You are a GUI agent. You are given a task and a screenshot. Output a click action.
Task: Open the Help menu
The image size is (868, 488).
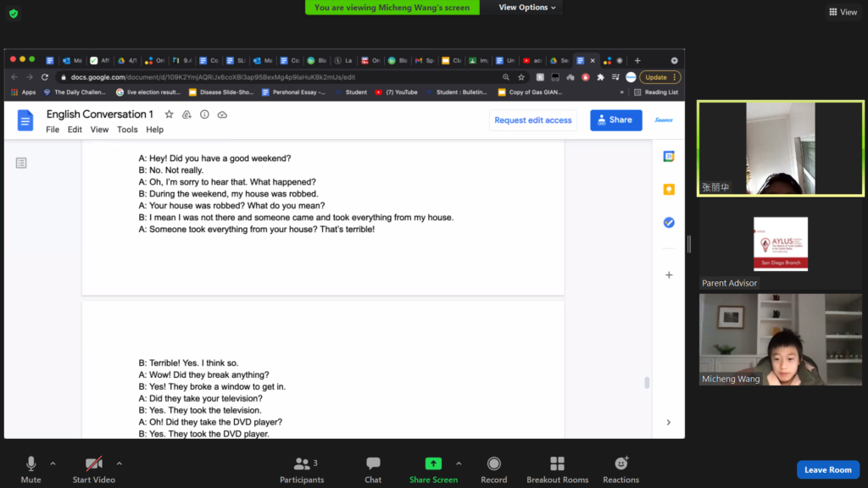154,130
